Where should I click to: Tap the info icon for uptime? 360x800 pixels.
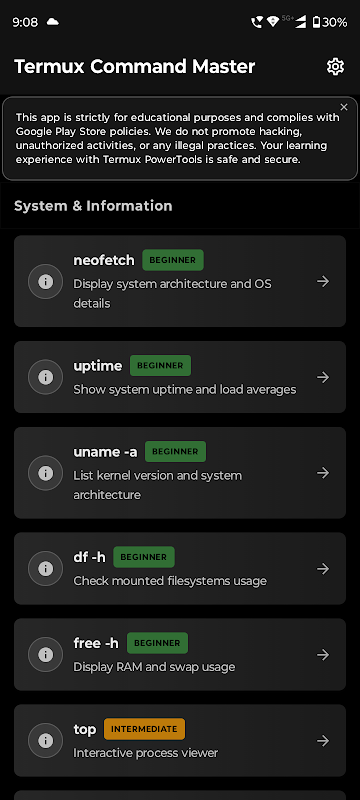46,377
